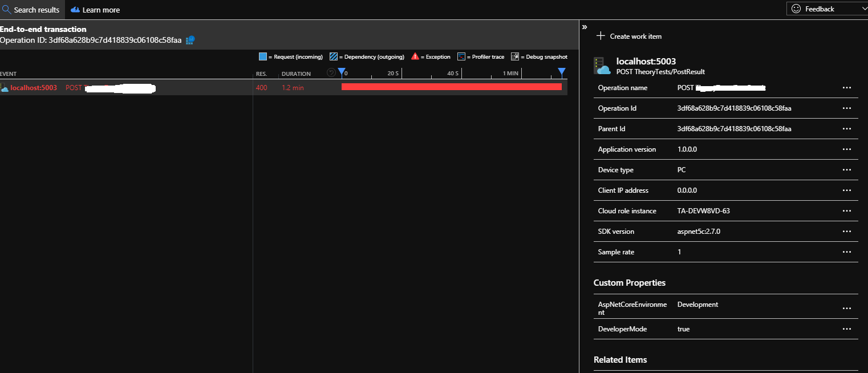Click the reset zoom icon on the timeline
Image resolution: width=868 pixels, height=373 pixels.
331,72
